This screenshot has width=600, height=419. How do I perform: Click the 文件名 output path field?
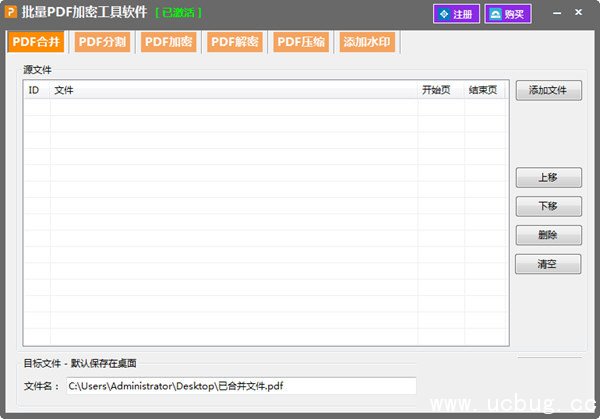(240, 385)
